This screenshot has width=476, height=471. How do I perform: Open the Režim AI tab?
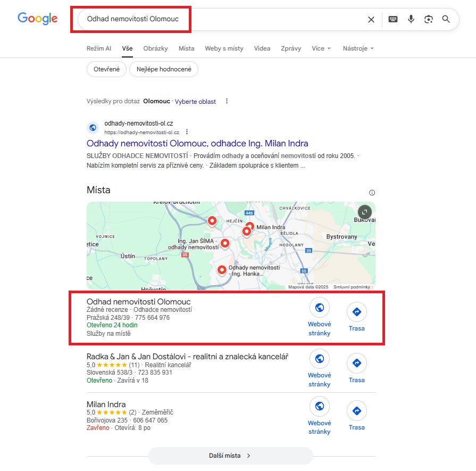(x=99, y=48)
